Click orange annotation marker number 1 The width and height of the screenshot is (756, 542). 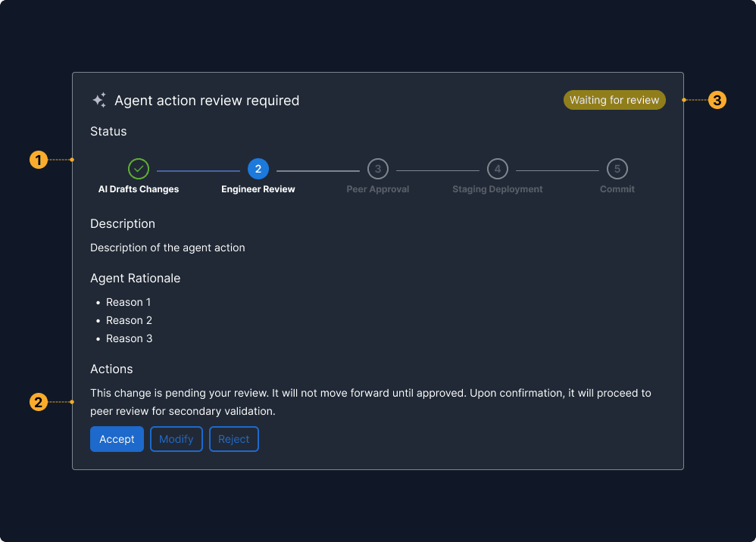(39, 160)
